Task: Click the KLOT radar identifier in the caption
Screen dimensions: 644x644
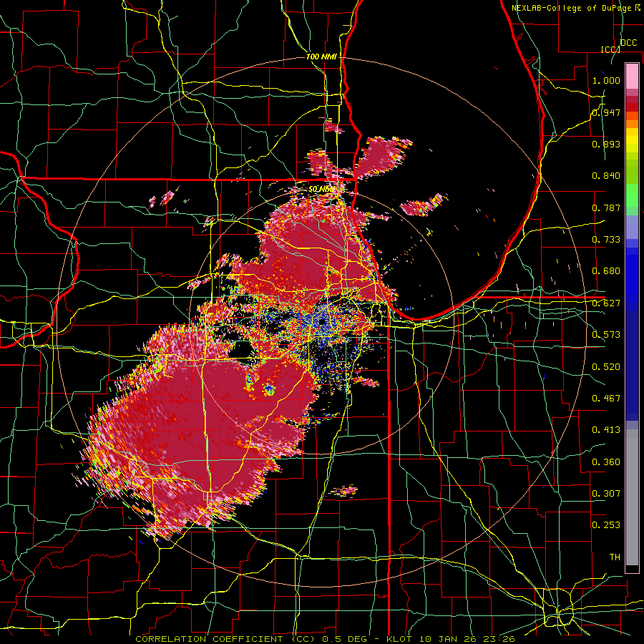Action: click(400, 639)
